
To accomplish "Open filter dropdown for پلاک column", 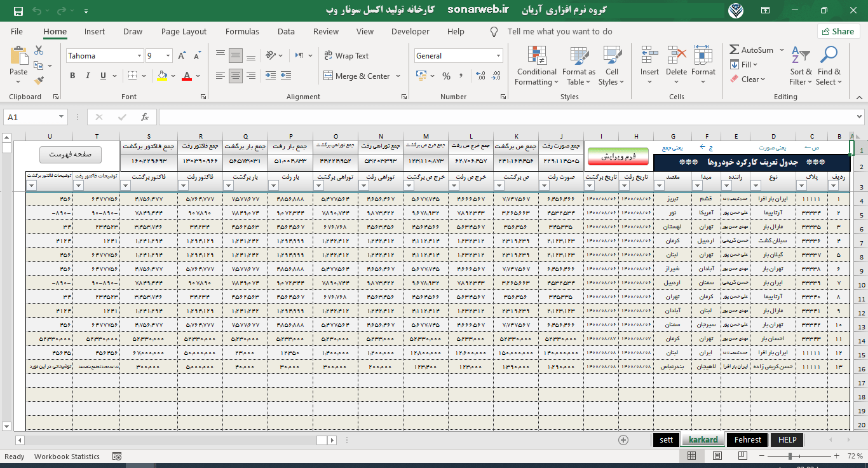I will point(801,186).
